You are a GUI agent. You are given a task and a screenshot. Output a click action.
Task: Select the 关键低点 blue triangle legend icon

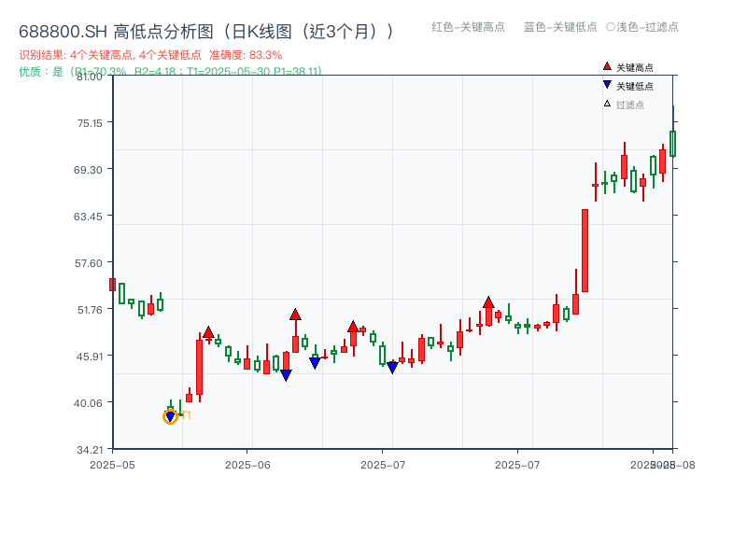pos(607,83)
